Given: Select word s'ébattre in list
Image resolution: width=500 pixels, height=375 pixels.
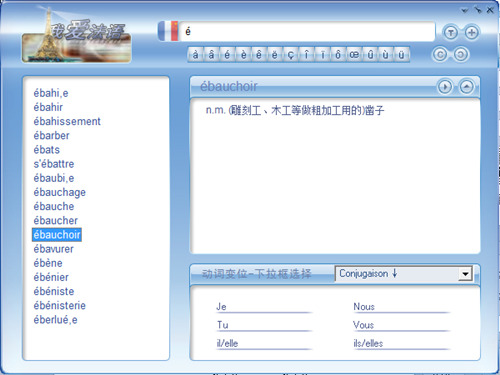Looking at the screenshot, I should click(54, 164).
